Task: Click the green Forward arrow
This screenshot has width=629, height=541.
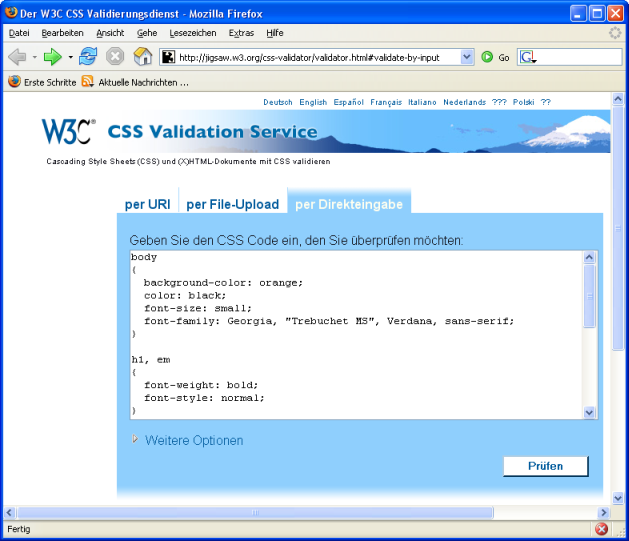Action: click(52, 57)
